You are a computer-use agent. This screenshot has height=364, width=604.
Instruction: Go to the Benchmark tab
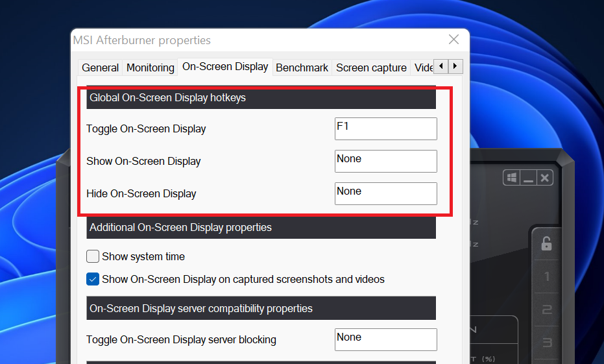pos(302,67)
